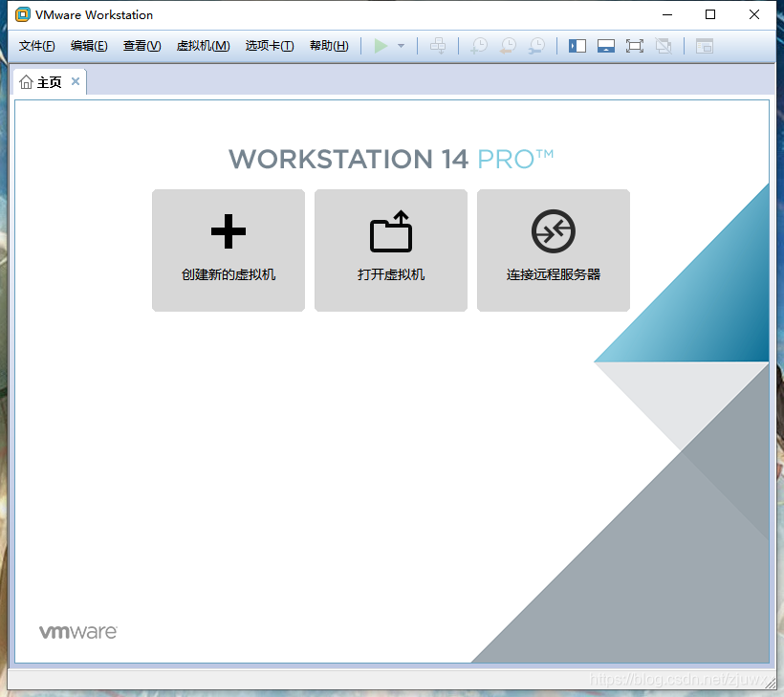
Task: Open the 编辑(E) menu
Action: 89,46
